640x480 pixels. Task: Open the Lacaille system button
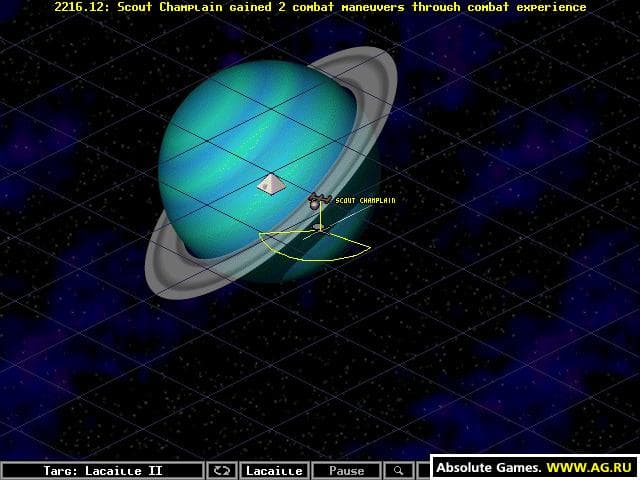click(x=274, y=471)
